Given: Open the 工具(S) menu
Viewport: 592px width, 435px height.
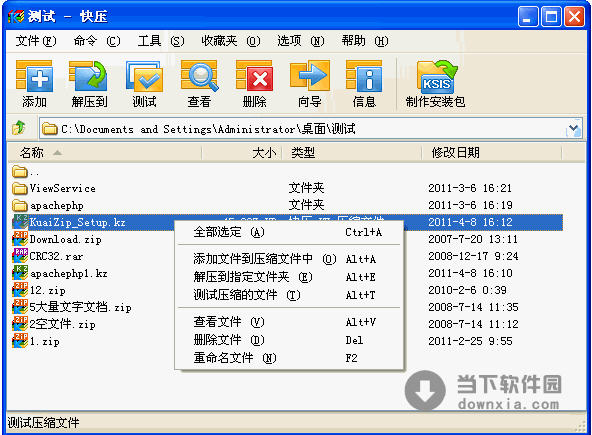Looking at the screenshot, I should click(161, 41).
